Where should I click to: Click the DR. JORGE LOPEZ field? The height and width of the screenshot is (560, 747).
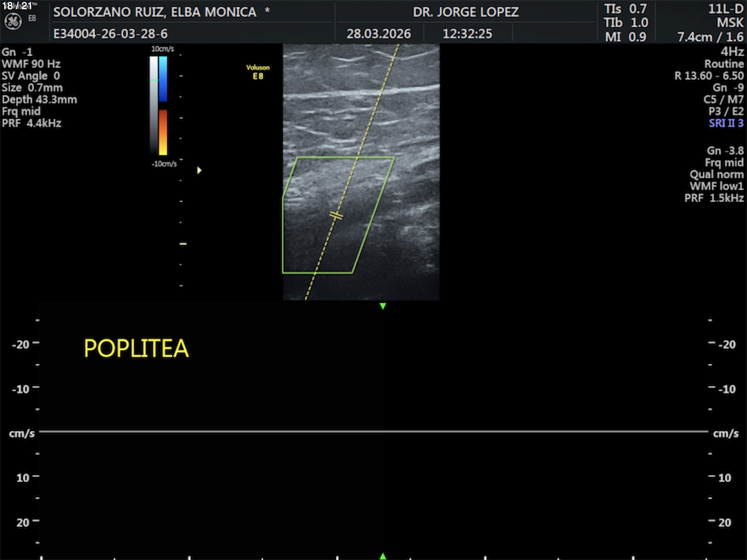pyautogui.click(x=466, y=12)
